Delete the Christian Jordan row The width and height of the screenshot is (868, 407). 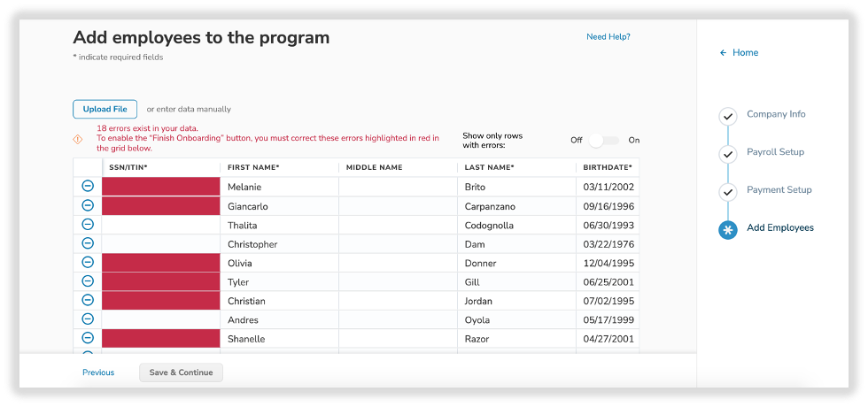tap(88, 300)
